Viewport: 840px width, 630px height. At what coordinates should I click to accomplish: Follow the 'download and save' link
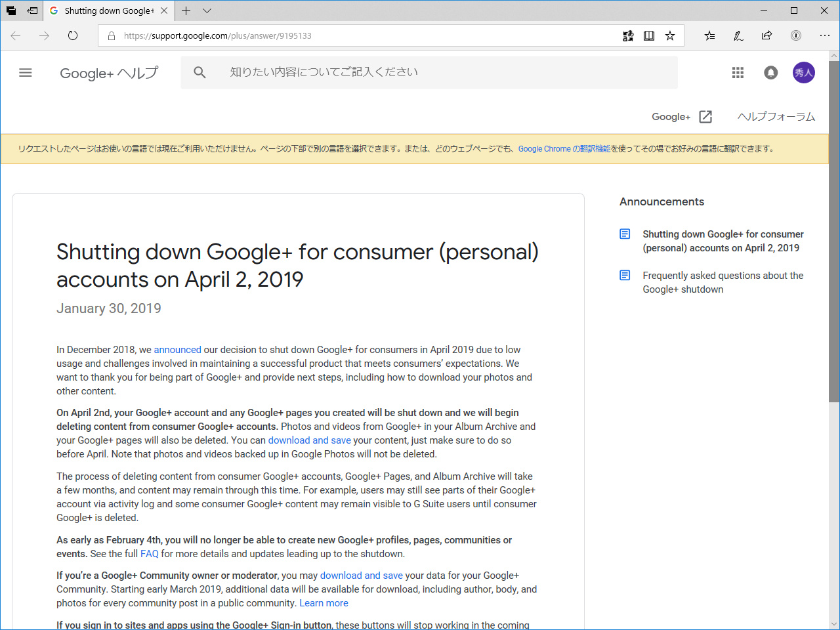pos(309,440)
